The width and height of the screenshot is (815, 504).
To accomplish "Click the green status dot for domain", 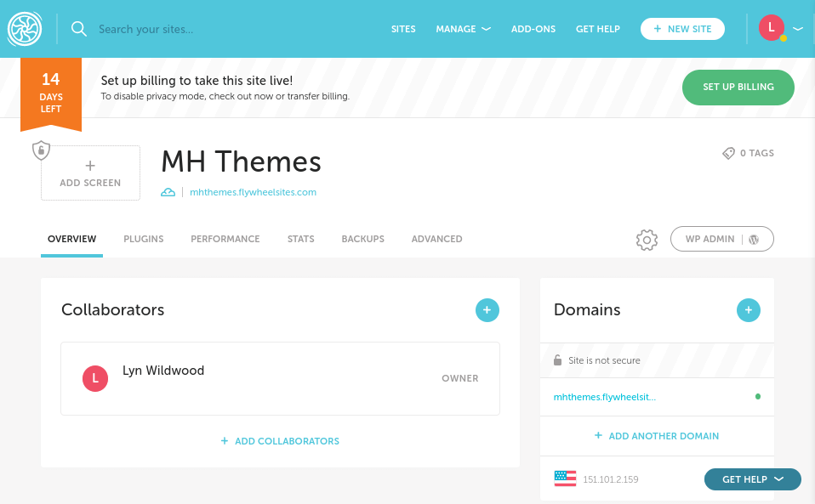I will [758, 397].
